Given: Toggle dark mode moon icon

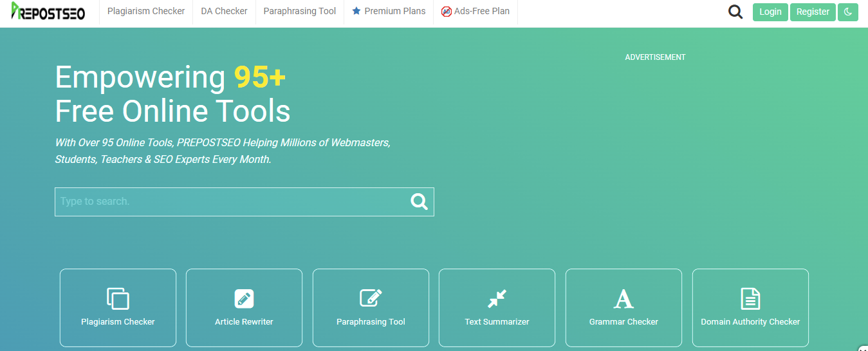Looking at the screenshot, I should click(848, 12).
